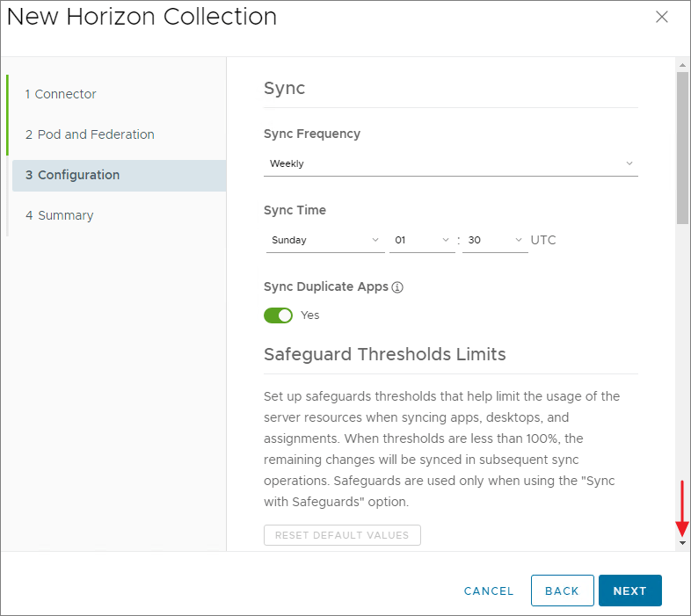Image resolution: width=691 pixels, height=616 pixels.
Task: Close the New Horizon Collection dialog
Action: click(662, 17)
